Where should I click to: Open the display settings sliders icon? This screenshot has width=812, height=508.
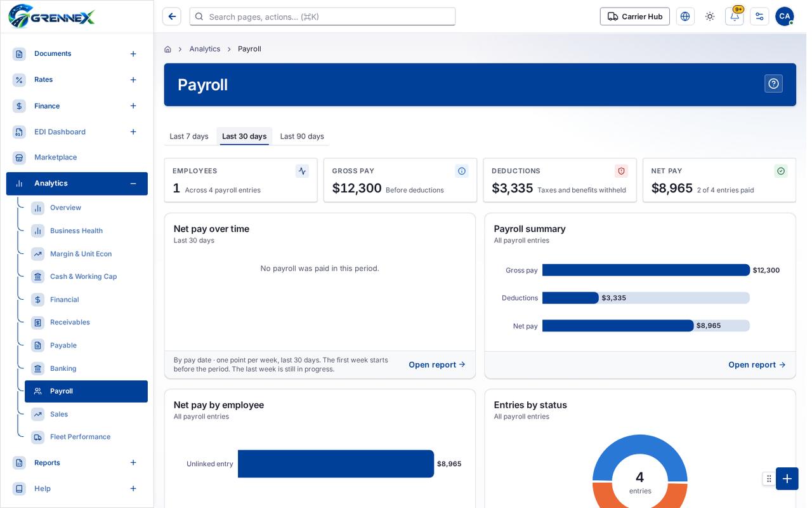click(759, 17)
